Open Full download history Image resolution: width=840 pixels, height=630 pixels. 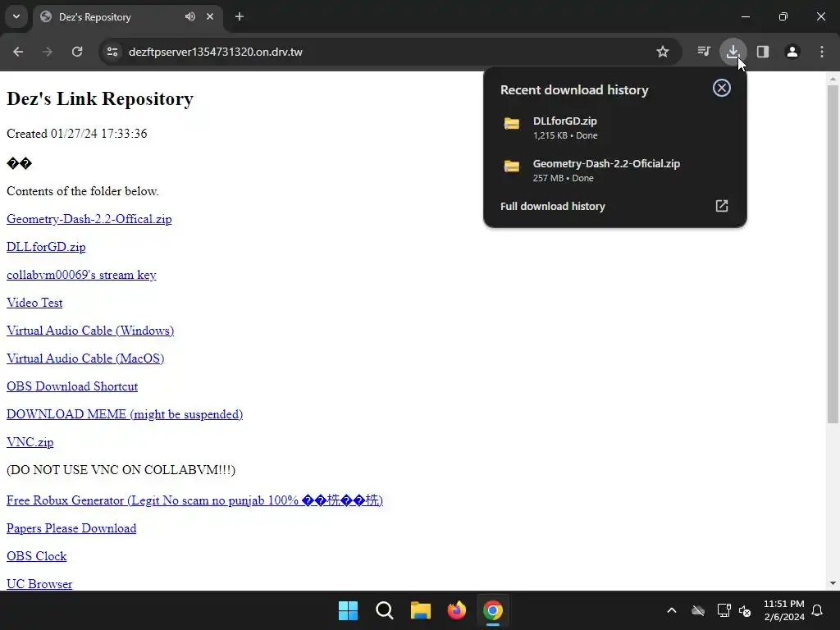coord(614,206)
